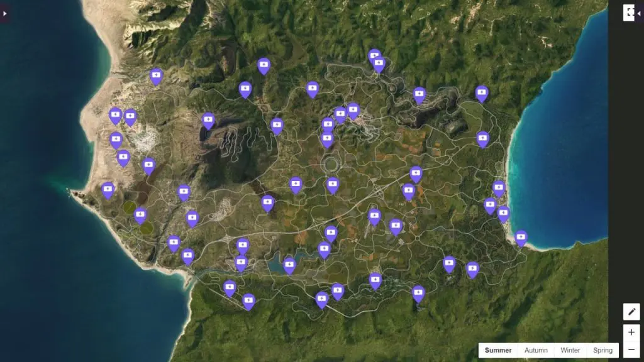
Task: Expand the left sidebar arrow
Action: (x=4, y=14)
